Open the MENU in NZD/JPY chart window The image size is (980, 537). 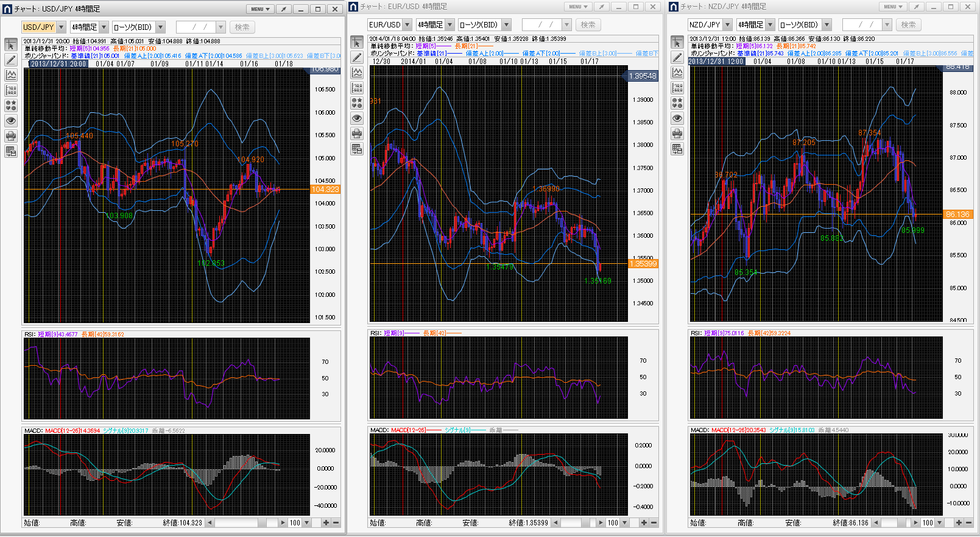[x=892, y=7]
